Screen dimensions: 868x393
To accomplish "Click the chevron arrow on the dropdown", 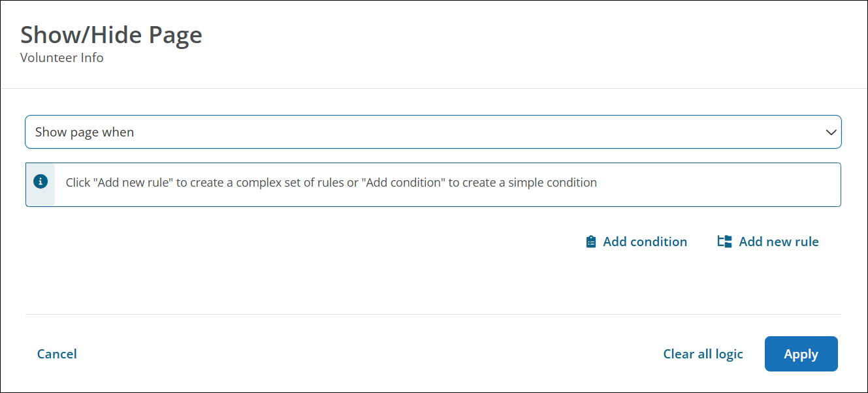I will (831, 133).
